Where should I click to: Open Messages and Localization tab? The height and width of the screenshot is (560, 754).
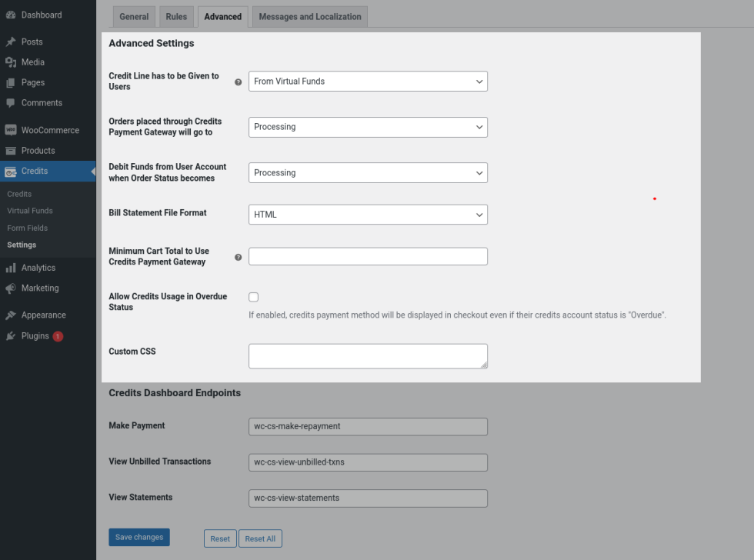pos(310,17)
